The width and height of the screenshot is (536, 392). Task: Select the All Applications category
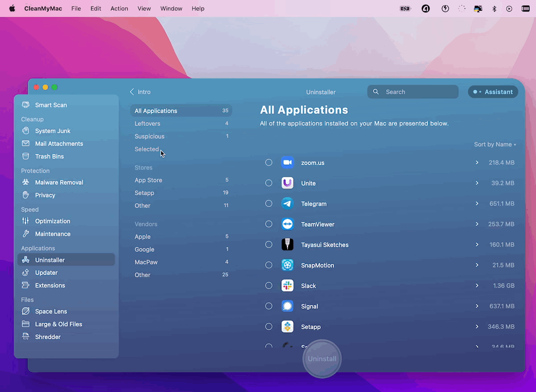[181, 111]
